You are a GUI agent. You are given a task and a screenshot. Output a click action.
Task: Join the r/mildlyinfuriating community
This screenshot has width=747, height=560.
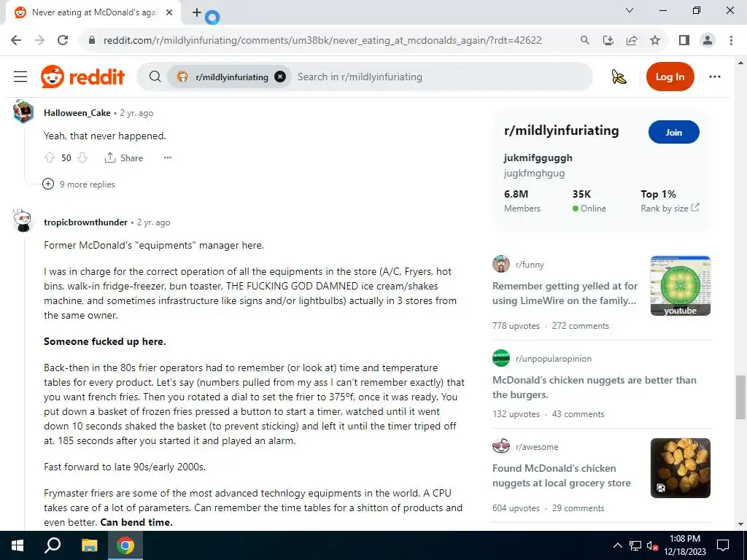tap(673, 133)
